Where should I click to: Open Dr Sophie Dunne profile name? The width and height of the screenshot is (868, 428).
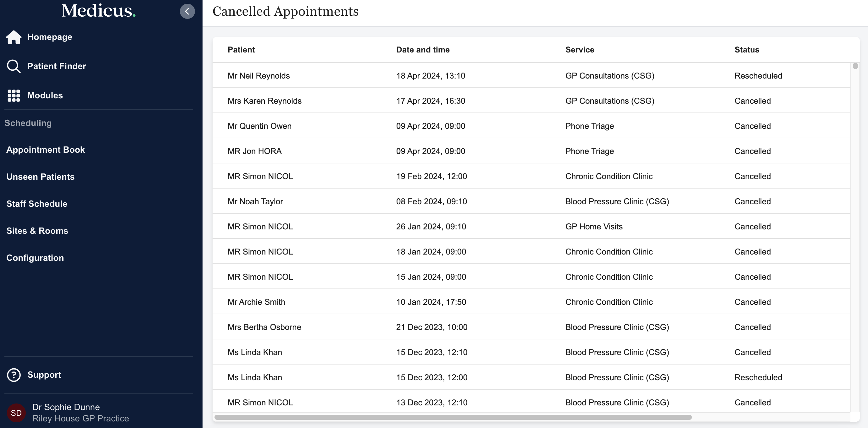tap(66, 407)
